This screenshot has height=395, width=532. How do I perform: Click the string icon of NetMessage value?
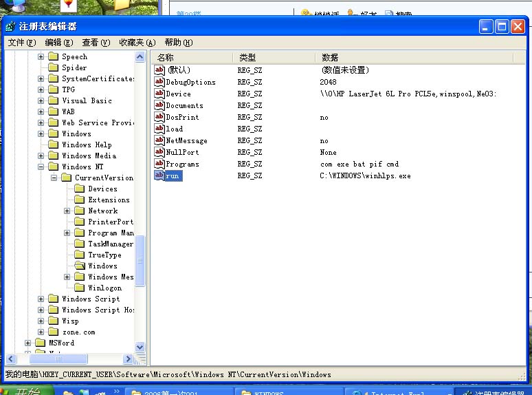coord(159,140)
